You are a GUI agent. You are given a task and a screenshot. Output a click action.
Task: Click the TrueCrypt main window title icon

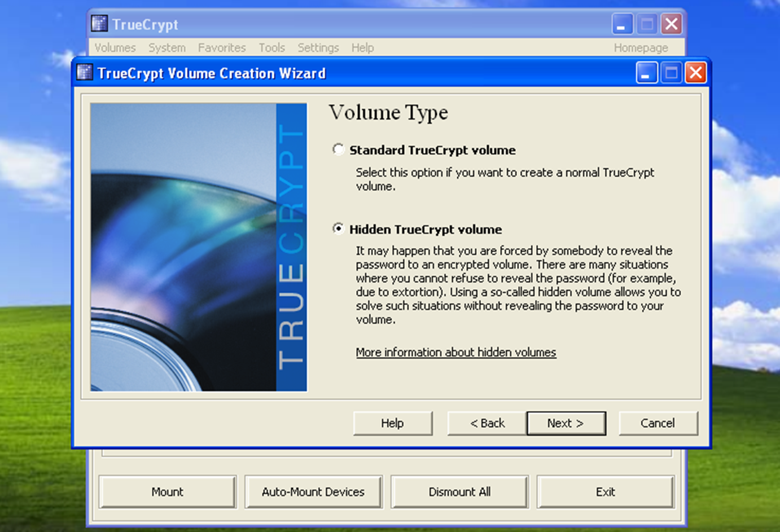click(x=99, y=24)
